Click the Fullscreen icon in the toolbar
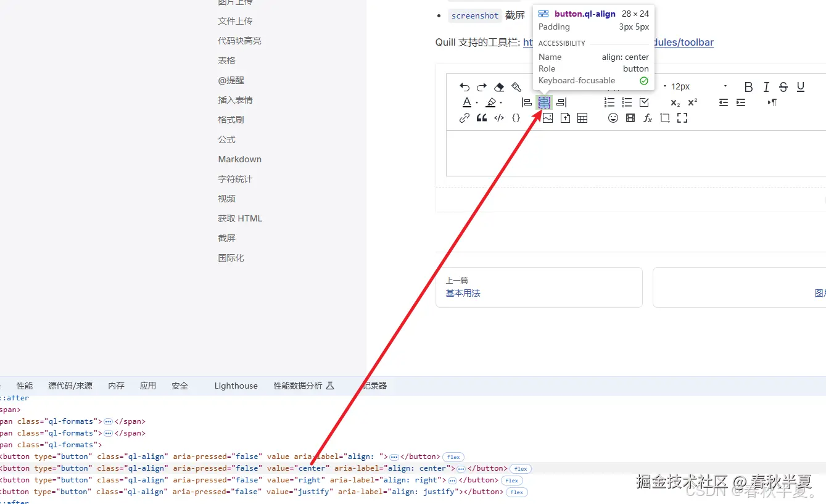The image size is (826, 504). pos(682,118)
